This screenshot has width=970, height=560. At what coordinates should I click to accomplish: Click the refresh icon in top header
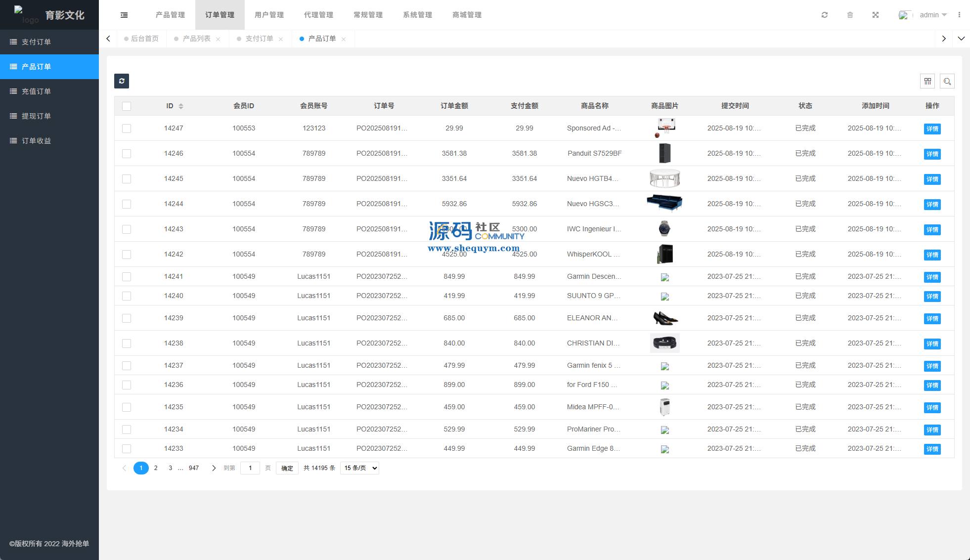pyautogui.click(x=824, y=15)
